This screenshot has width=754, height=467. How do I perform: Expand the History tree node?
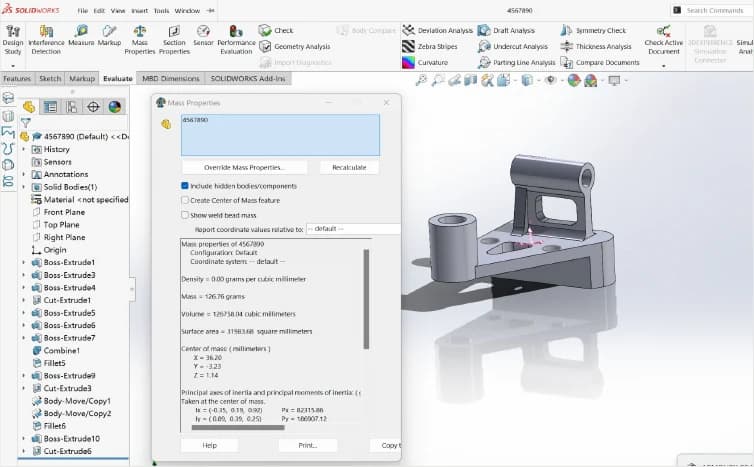point(24,150)
